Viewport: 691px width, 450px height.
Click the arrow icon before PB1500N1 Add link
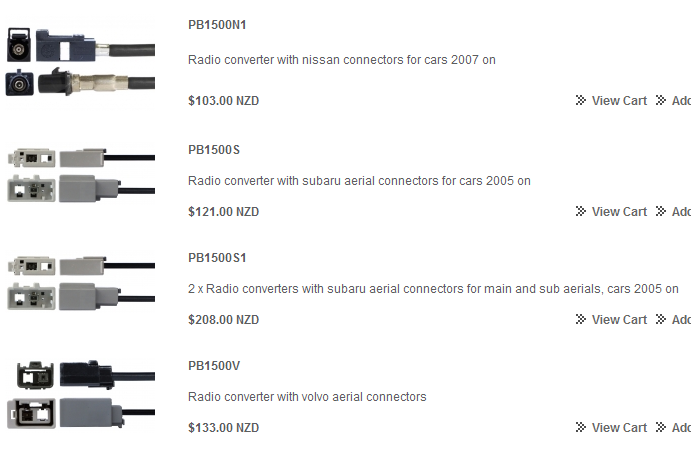660,101
